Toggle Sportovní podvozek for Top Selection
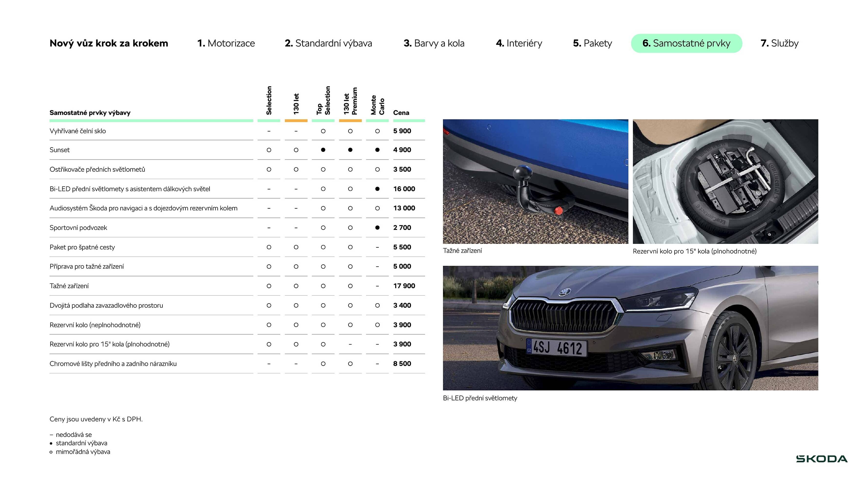Image resolution: width=868 pixels, height=488 pixels. [x=323, y=228]
